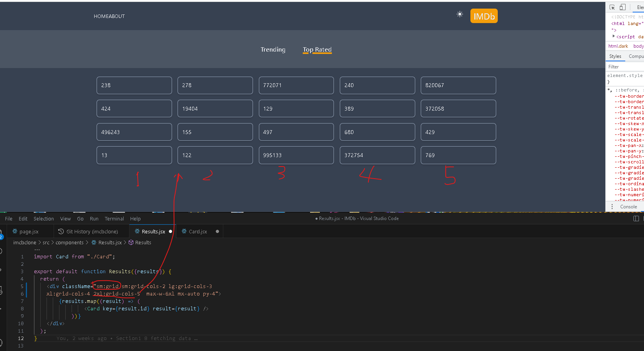Viewport: 644px width, 351px height.
Task: Close Results.jsx via its unsaved dot
Action: click(x=170, y=231)
